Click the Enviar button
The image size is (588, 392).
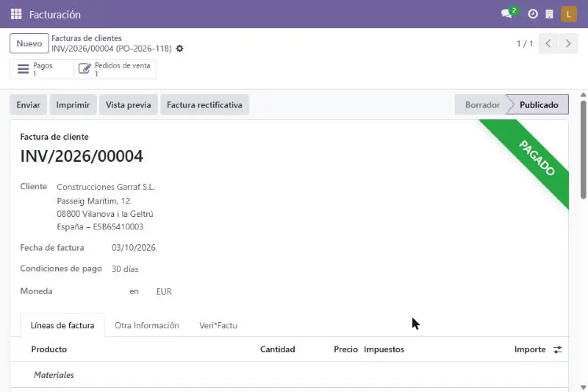click(28, 104)
